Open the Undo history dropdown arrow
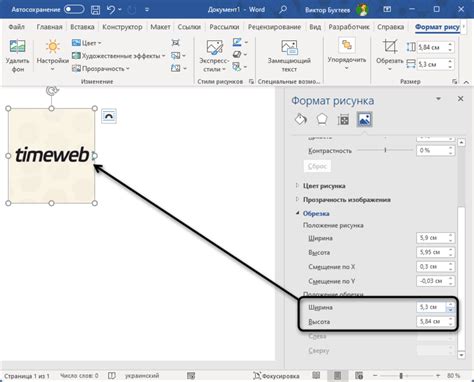Screen dimensions: 474x382 (120, 10)
